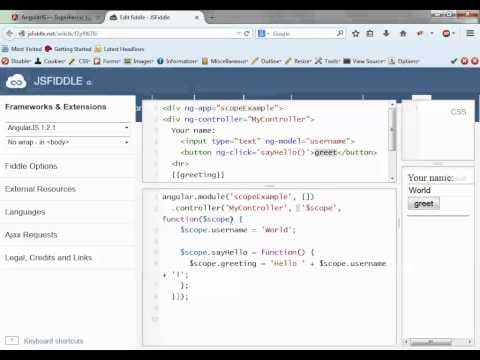Expand the Fiddle Options section
This screenshot has width=480, height=360.
point(31,166)
